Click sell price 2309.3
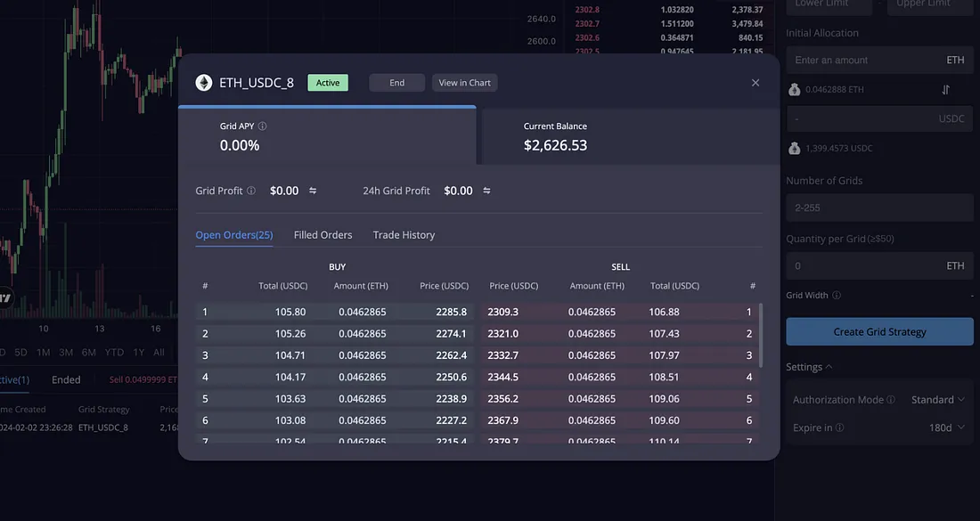The image size is (980, 521). point(503,312)
